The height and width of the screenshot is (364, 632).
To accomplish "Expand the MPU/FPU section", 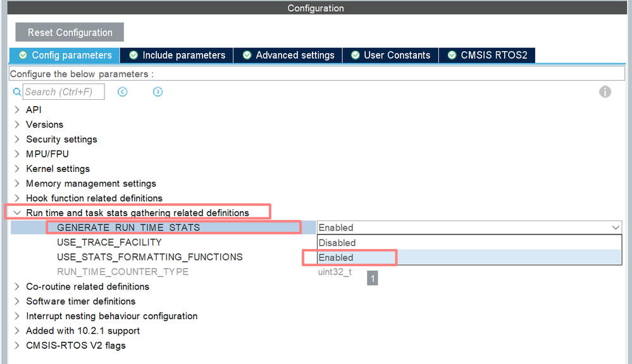I will coord(17,154).
